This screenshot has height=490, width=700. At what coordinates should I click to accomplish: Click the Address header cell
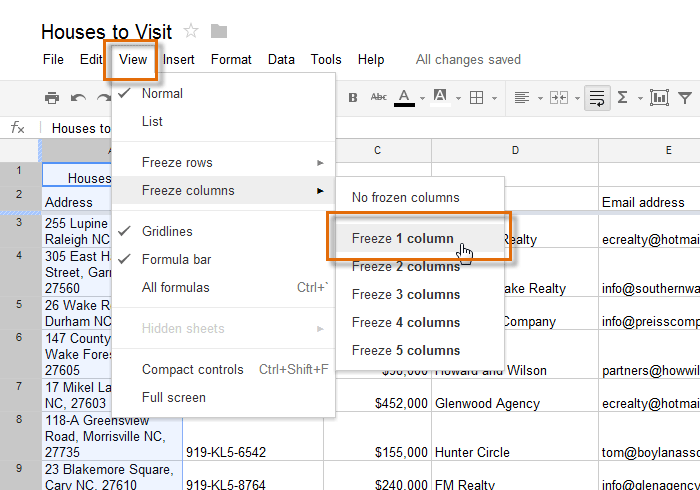click(77, 199)
